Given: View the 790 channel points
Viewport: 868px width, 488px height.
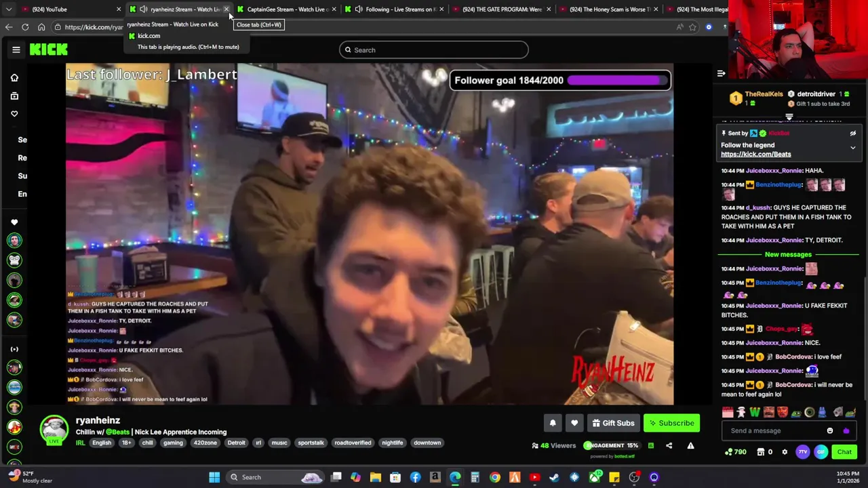Looking at the screenshot, I should (x=736, y=452).
